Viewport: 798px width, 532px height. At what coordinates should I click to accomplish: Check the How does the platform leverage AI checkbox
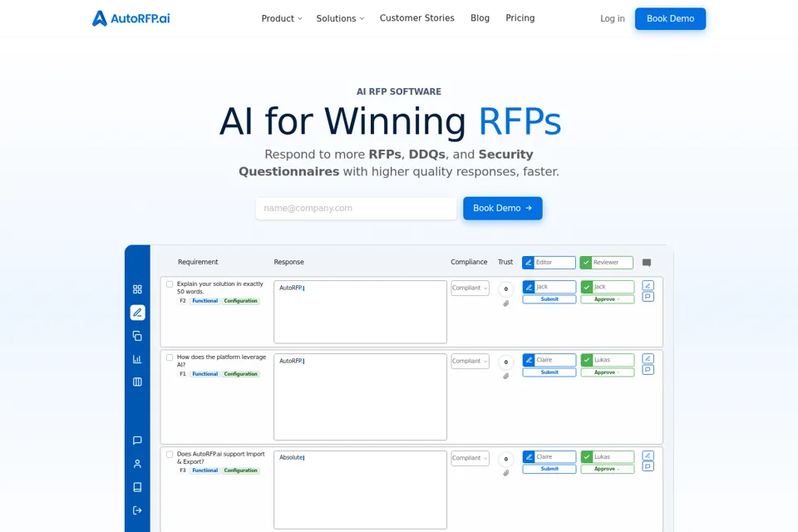(170, 357)
